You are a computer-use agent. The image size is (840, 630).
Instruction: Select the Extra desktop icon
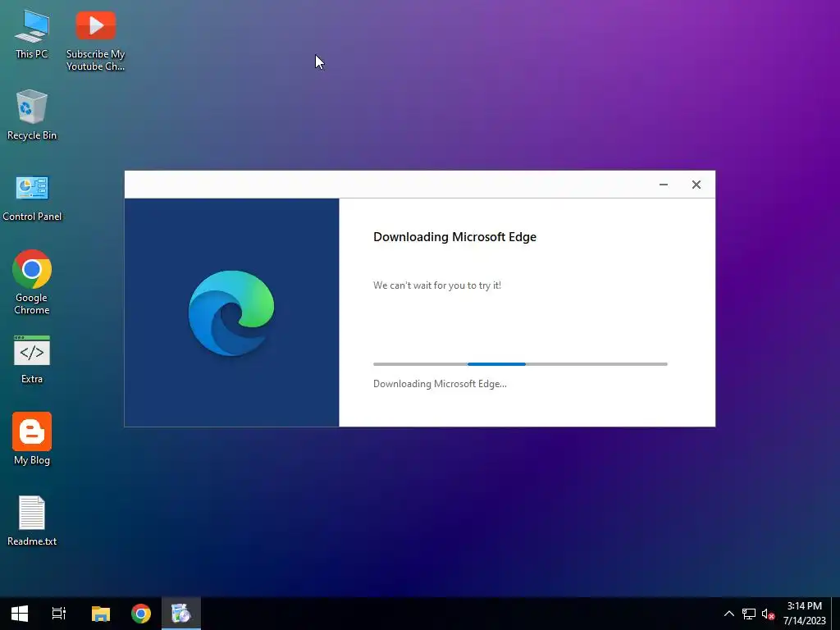(32, 359)
